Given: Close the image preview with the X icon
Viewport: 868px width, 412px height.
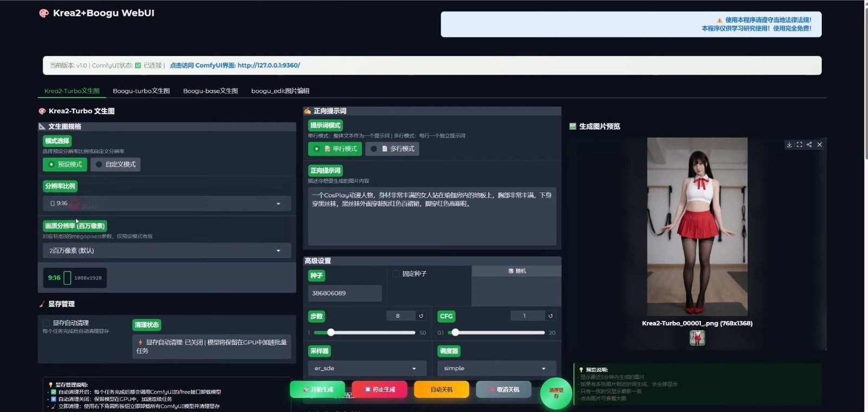Looking at the screenshot, I should tap(820, 145).
